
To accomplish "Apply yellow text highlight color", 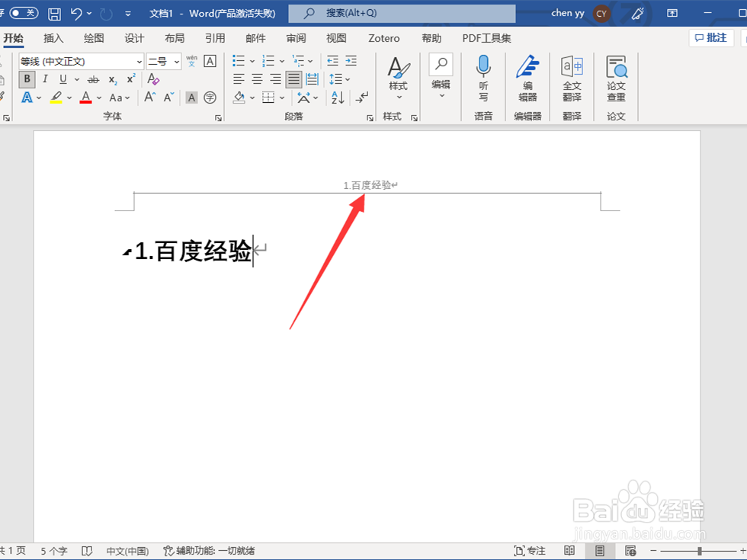I will (x=56, y=98).
